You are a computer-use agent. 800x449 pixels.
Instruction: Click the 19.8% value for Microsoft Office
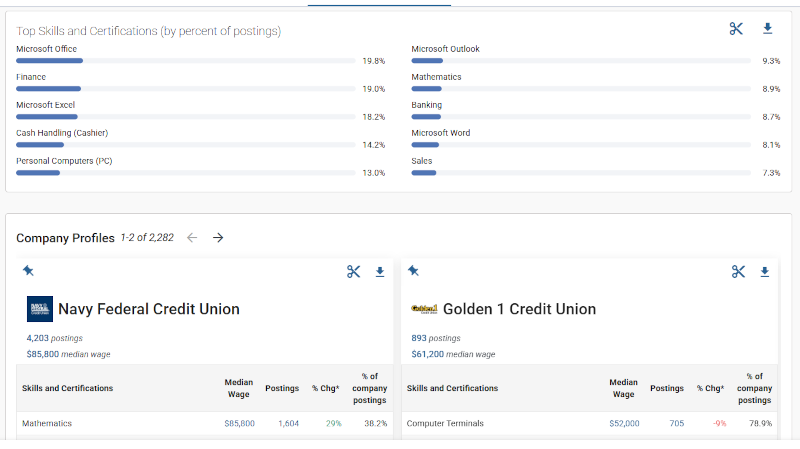pyautogui.click(x=373, y=61)
